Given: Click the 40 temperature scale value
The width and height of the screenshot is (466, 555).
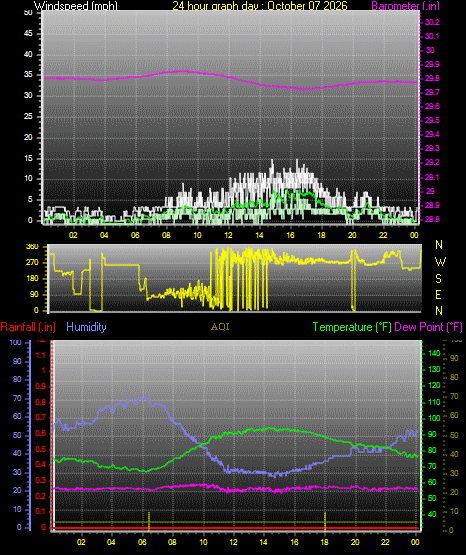Looking at the screenshot, I should 432,514.
